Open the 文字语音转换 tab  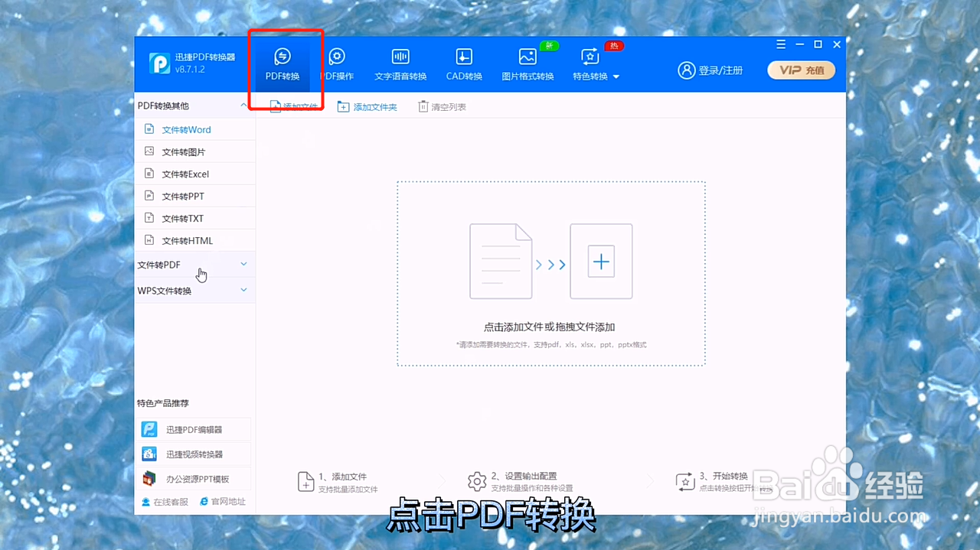(400, 64)
